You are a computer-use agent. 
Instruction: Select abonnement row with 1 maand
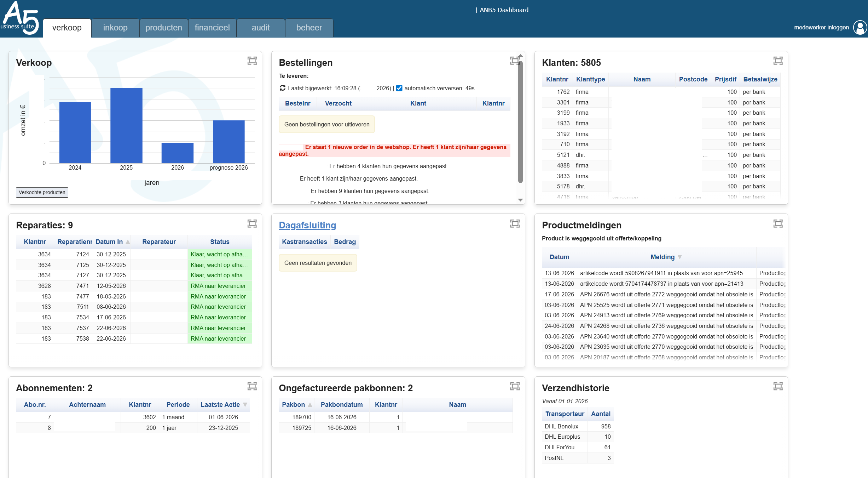pos(133,417)
